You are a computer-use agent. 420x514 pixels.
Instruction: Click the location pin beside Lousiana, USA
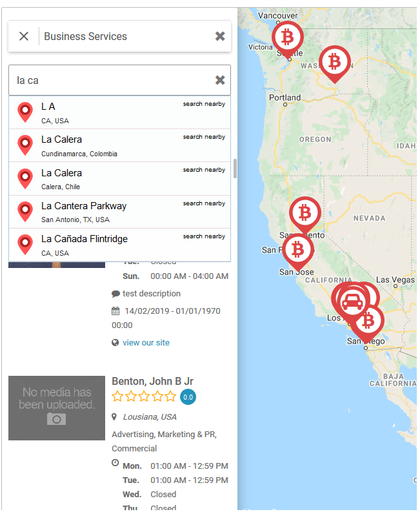pyautogui.click(x=114, y=417)
